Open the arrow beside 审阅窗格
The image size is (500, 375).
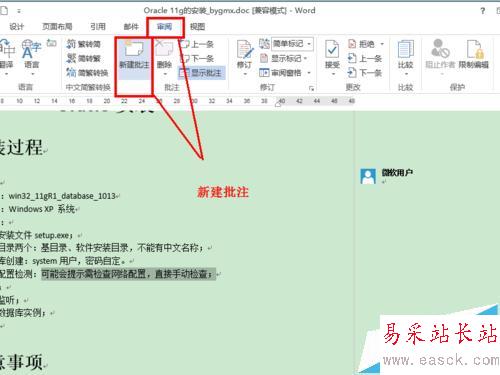[309, 73]
